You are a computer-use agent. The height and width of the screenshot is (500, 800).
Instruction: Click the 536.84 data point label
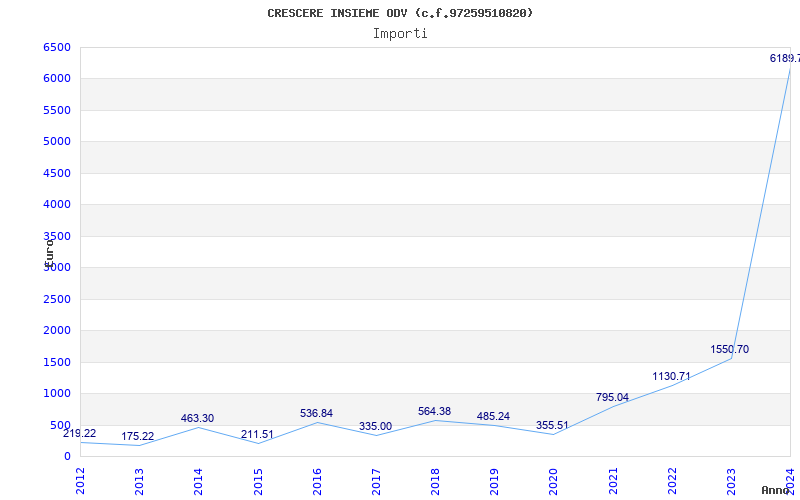(316, 413)
